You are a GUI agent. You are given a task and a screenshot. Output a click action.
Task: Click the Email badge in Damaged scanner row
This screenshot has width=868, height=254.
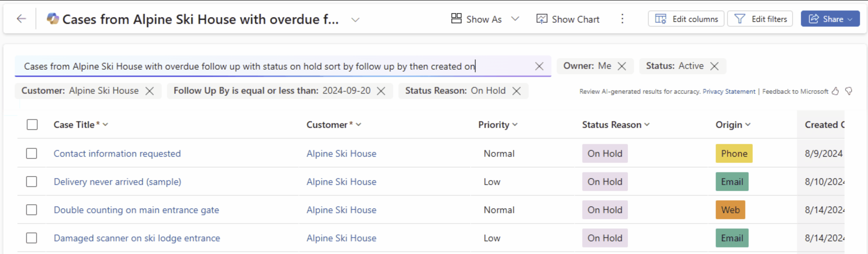point(732,238)
